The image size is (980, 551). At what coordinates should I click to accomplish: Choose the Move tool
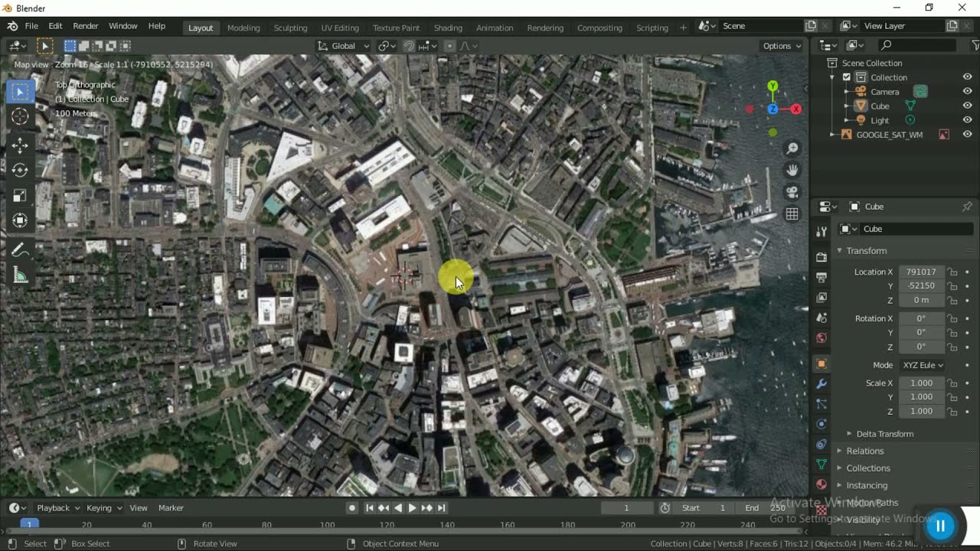pyautogui.click(x=20, y=145)
